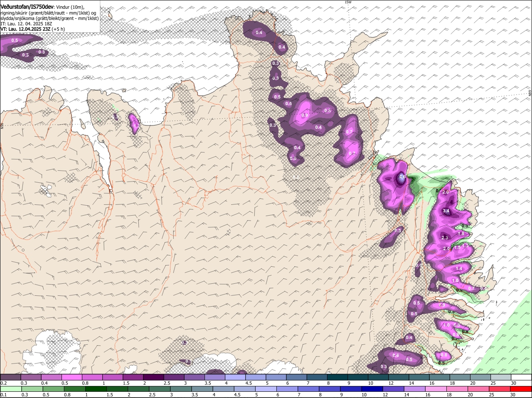Click the 1.8 precipitation value on the map
Viewport: 532px width, 398px height.
point(461,234)
